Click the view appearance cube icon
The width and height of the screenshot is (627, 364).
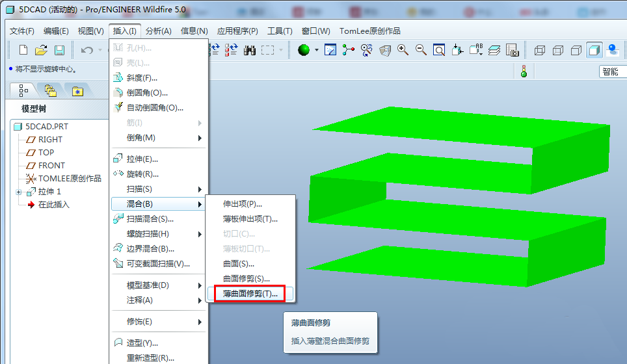coord(384,50)
